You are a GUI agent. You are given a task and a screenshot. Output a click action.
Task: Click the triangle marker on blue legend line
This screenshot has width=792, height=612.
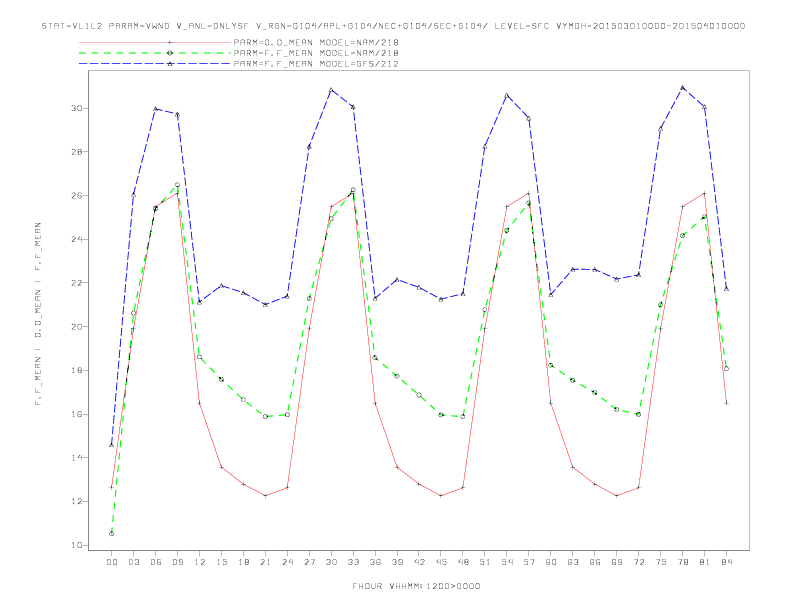click(170, 64)
